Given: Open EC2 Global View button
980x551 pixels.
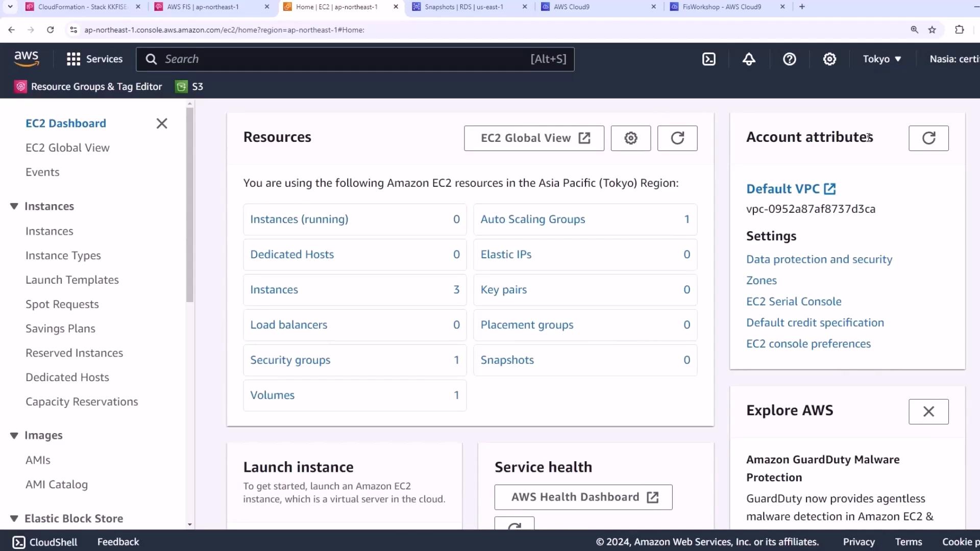Looking at the screenshot, I should (x=534, y=138).
